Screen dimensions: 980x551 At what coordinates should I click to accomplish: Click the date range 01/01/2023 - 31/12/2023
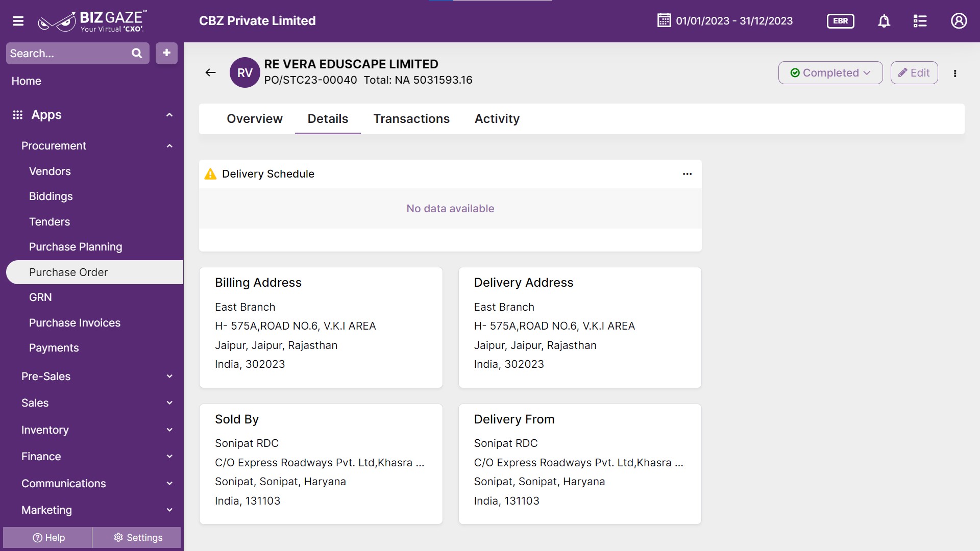click(734, 21)
